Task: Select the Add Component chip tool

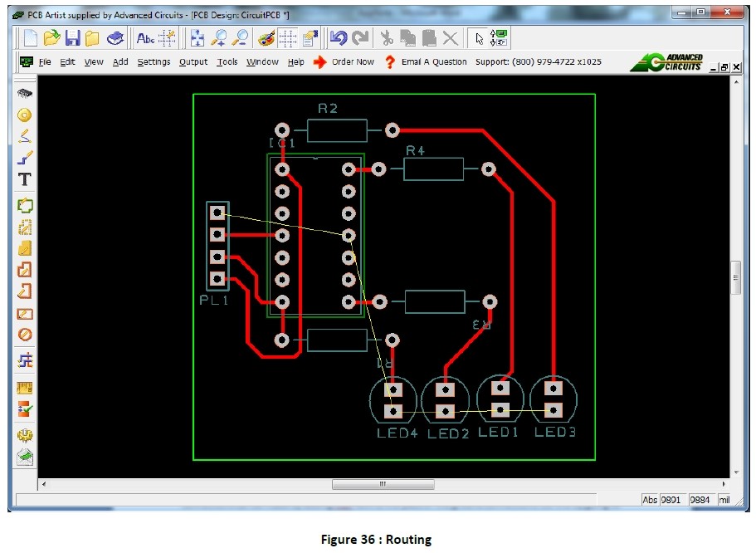Action: pyautogui.click(x=25, y=93)
